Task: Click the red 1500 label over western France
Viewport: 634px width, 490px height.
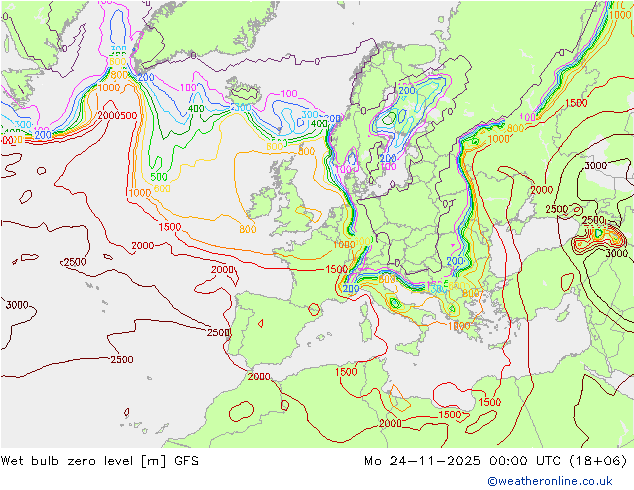Action: [336, 269]
